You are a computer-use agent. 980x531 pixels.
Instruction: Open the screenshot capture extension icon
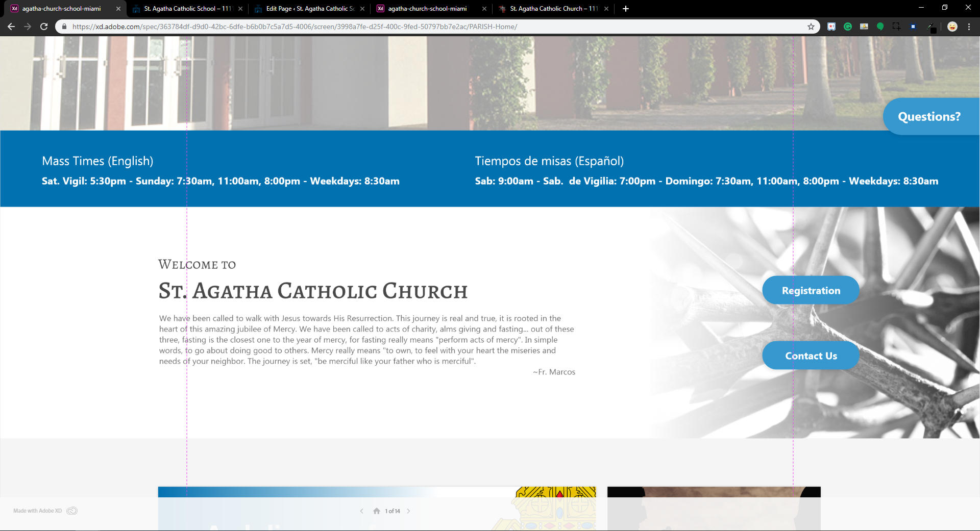896,27
